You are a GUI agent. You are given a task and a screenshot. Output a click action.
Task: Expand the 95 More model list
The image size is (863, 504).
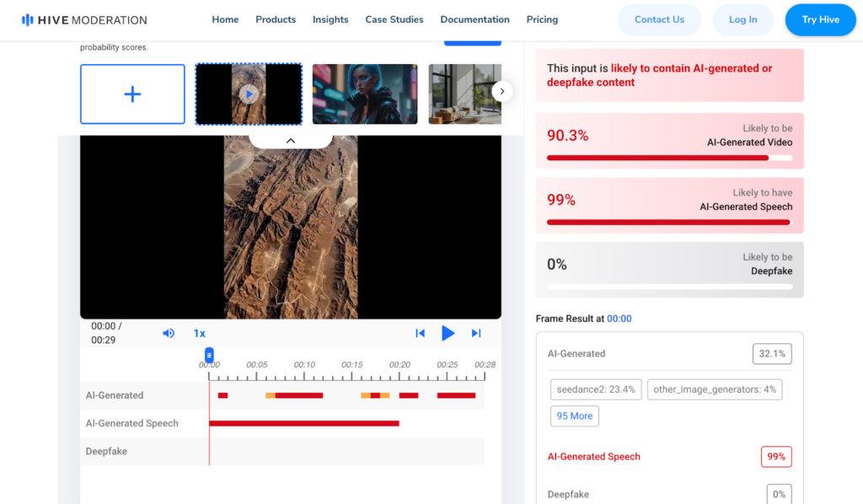[575, 416]
